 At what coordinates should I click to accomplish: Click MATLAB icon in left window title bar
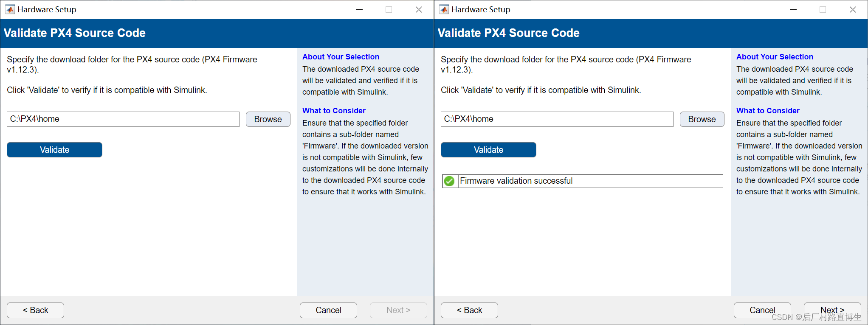tap(10, 9)
